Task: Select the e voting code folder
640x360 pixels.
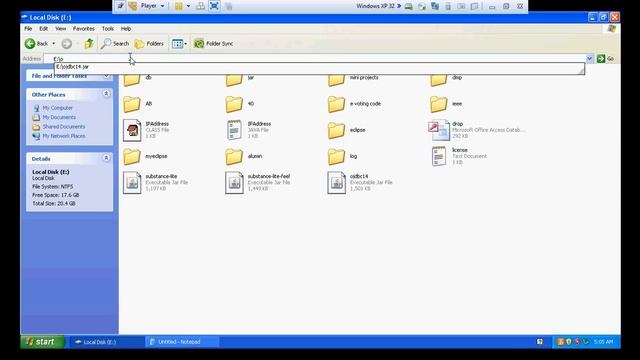Action: tap(354, 104)
